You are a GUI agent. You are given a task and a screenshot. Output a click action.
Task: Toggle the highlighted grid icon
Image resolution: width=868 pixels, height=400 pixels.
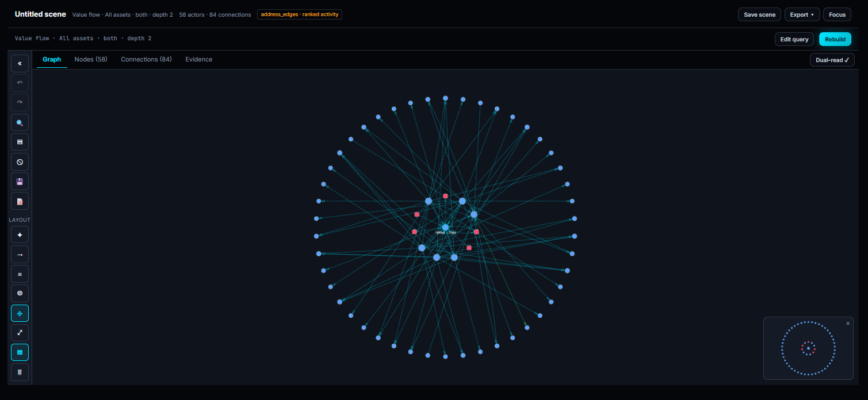(x=20, y=352)
